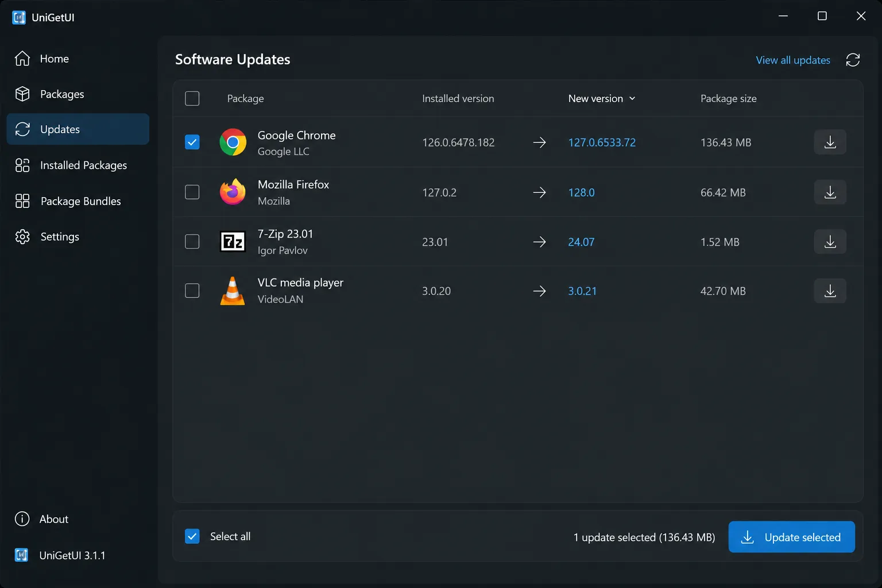Maximize the UniGetUI window
This screenshot has height=588, width=882.
tap(822, 16)
